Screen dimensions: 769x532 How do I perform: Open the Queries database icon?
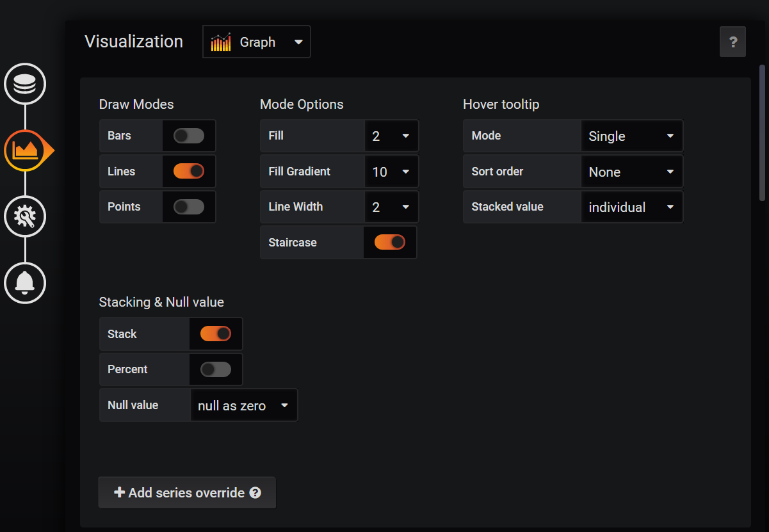25,84
